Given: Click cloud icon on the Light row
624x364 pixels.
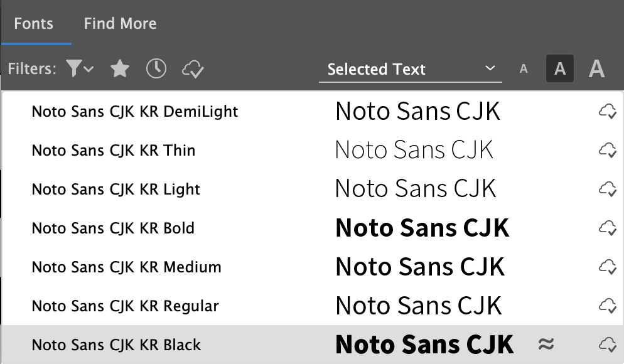Looking at the screenshot, I should coord(608,189).
